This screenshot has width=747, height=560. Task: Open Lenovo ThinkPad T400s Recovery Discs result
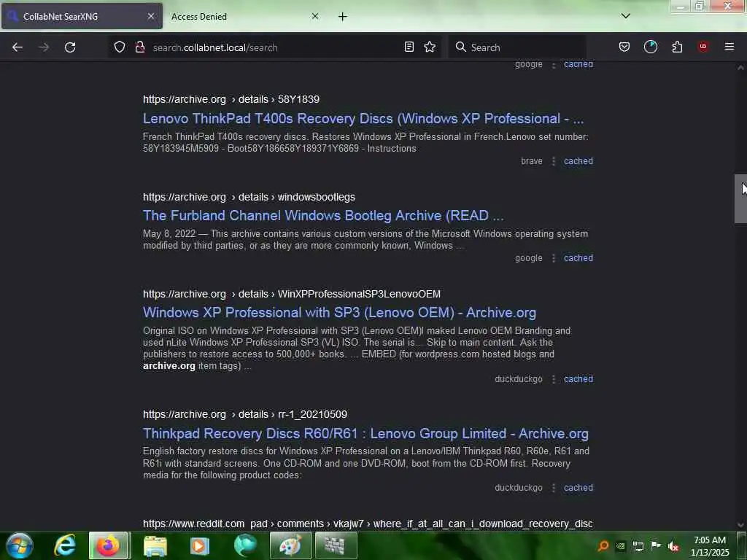click(x=363, y=119)
